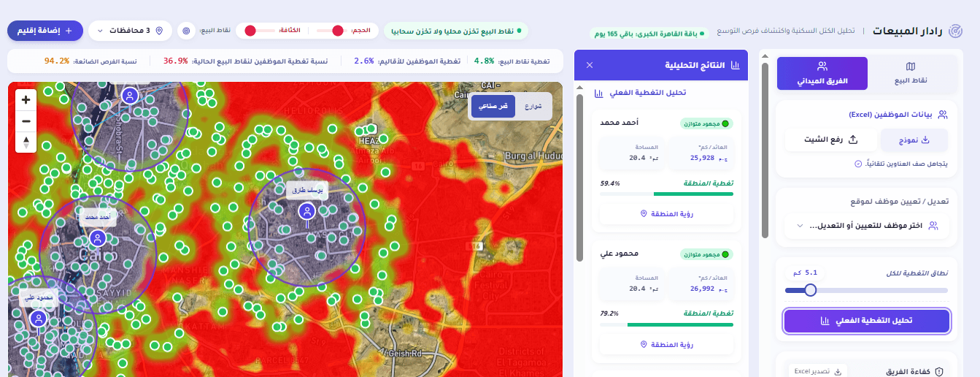Viewport: 980px width, 377px height.
Task: Switch to the الفريق الميداني tab
Action: [x=822, y=73]
